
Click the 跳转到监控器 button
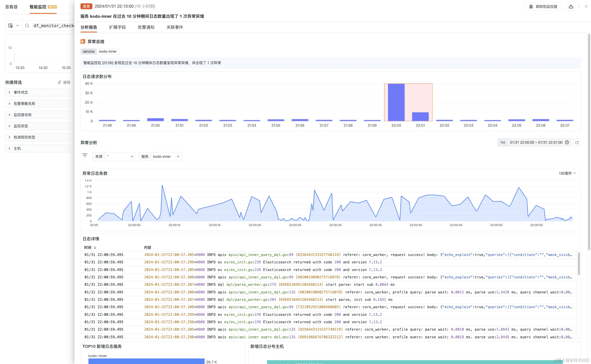pyautogui.click(x=543, y=6)
